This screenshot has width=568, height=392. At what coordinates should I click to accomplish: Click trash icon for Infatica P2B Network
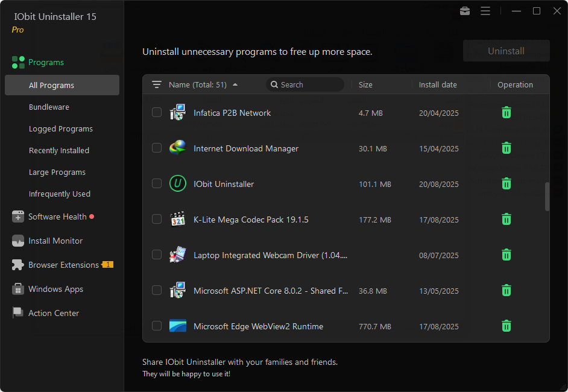pyautogui.click(x=506, y=113)
